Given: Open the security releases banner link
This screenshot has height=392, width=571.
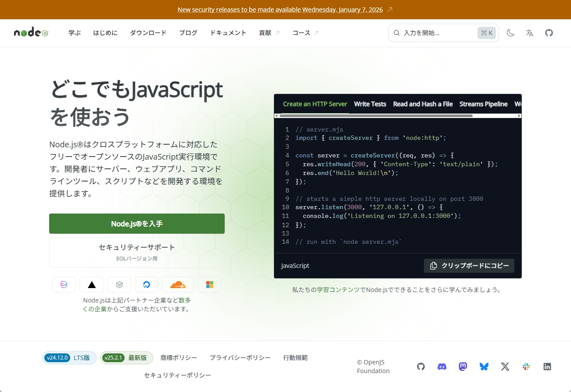Looking at the screenshot, I should coord(280,10).
